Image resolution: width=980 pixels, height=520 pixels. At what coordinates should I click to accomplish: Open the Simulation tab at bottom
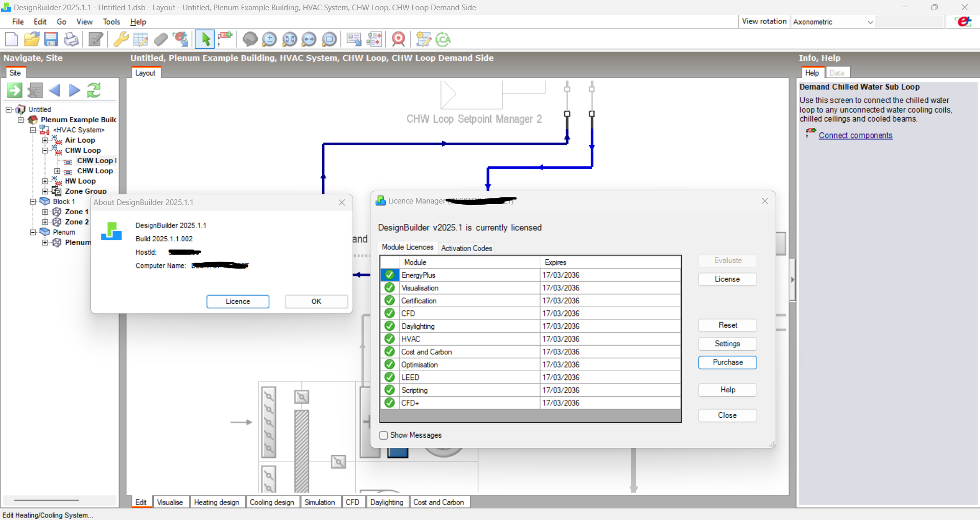click(320, 502)
